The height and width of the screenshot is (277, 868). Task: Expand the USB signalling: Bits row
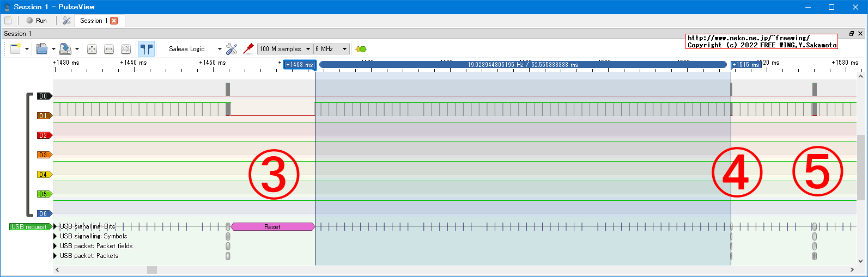pyautogui.click(x=55, y=226)
